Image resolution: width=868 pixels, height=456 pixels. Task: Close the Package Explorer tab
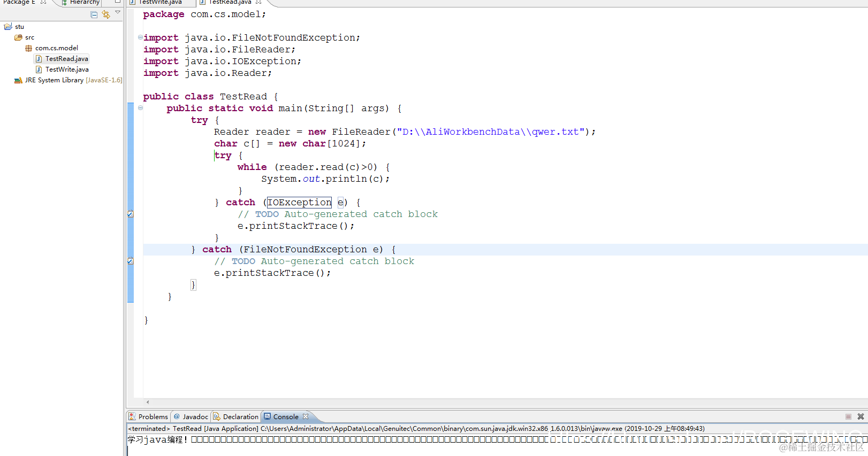(43, 2)
